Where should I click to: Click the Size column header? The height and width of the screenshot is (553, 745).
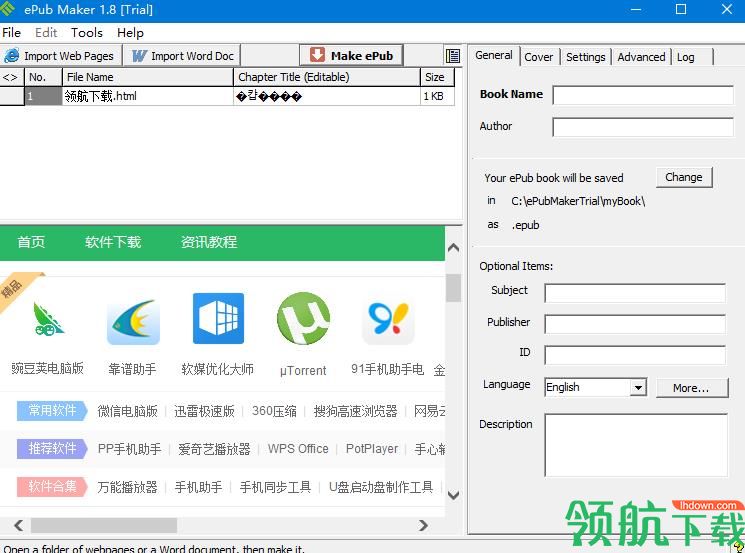[x=437, y=77]
